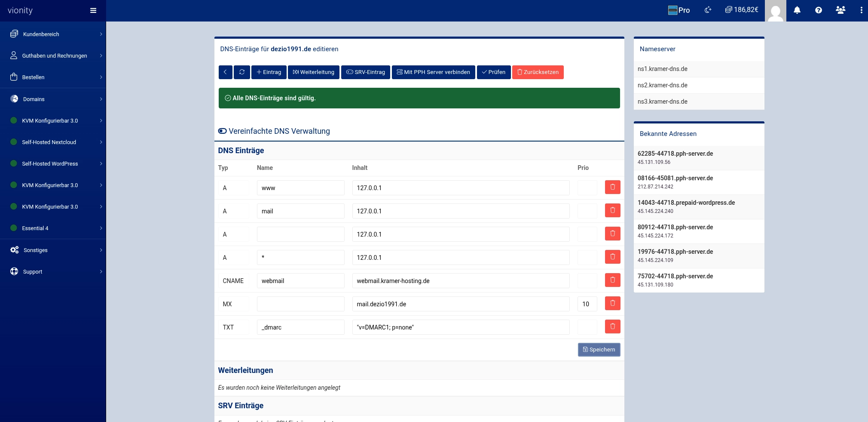Viewport: 868px width, 422px height.
Task: Click the refresh DNS entries icon button
Action: [242, 72]
